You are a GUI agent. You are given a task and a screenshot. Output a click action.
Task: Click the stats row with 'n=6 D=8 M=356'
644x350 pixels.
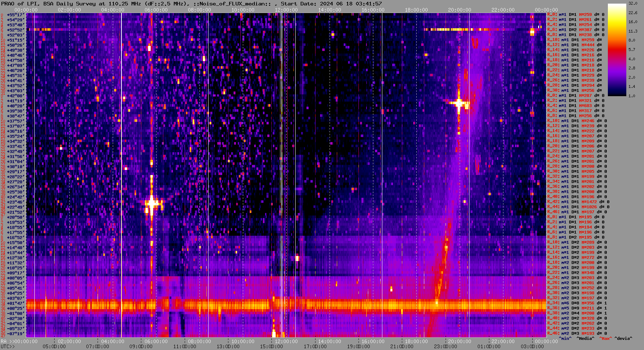[577, 303]
